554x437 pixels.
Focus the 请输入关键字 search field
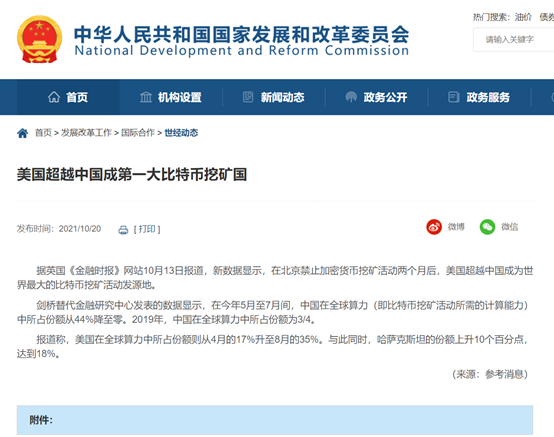tap(514, 40)
